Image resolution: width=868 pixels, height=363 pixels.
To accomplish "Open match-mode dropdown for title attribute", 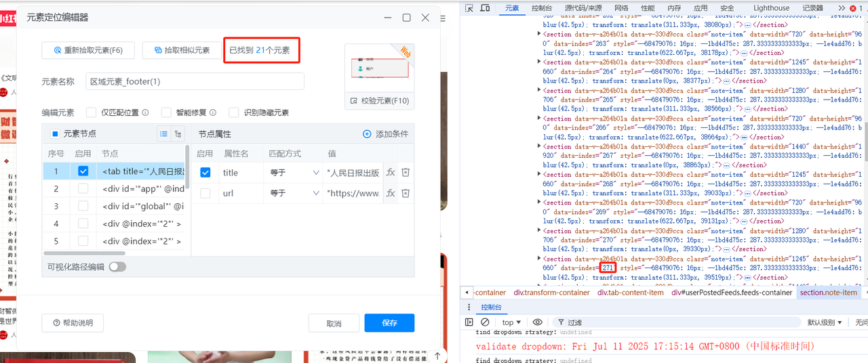I will (294, 173).
